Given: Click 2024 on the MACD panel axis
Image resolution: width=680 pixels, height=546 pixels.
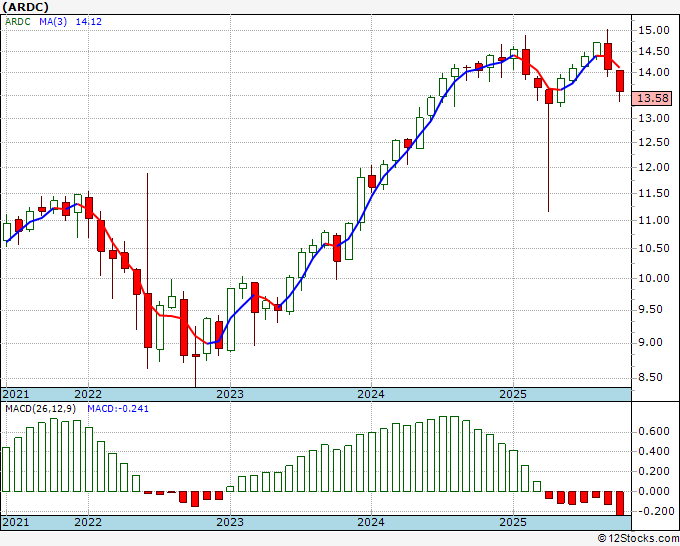Looking at the screenshot, I should tap(371, 522).
